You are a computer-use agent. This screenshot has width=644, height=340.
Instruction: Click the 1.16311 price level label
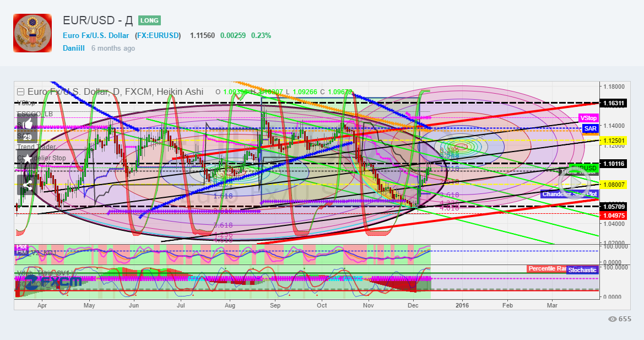613,103
